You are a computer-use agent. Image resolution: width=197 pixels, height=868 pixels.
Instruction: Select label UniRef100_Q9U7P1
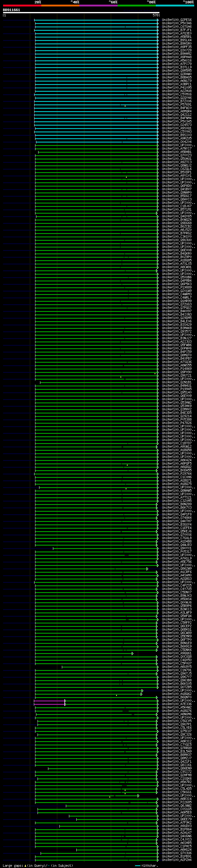(x=177, y=724)
